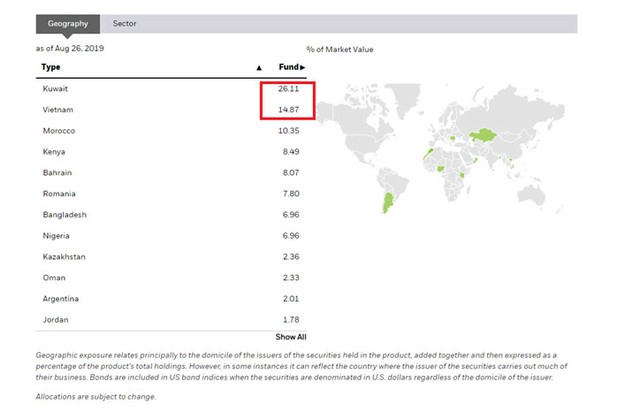640x412 pixels.
Task: Open the Sector tab
Action: coord(124,22)
